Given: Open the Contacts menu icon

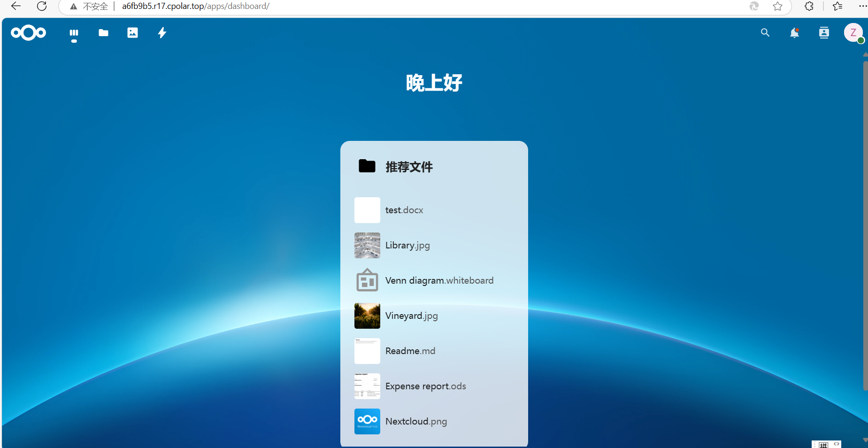Looking at the screenshot, I should click(x=824, y=33).
